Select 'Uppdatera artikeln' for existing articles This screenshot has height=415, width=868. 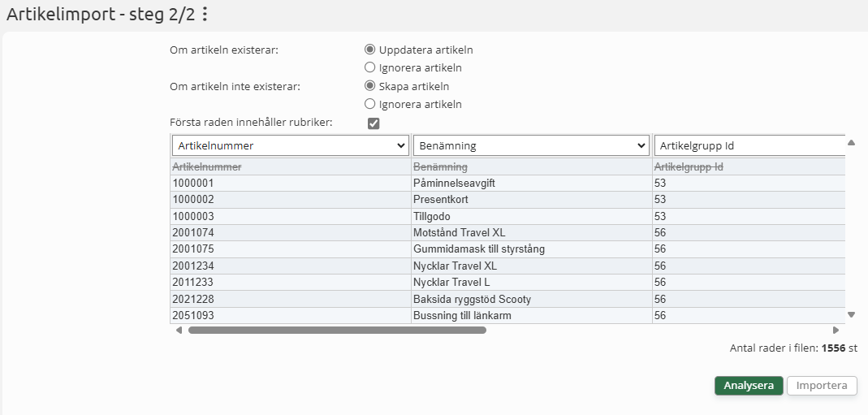tap(370, 50)
